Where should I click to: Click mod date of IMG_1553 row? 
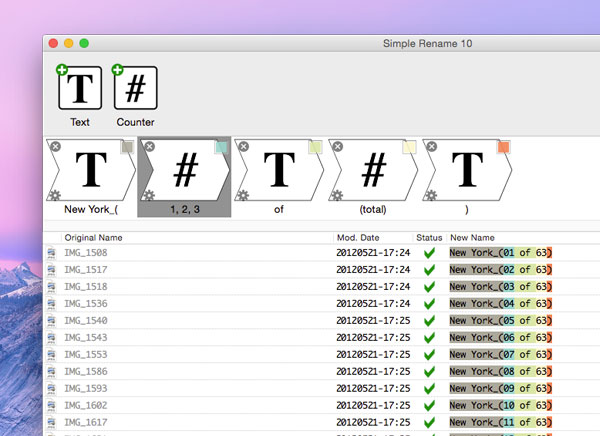373,354
